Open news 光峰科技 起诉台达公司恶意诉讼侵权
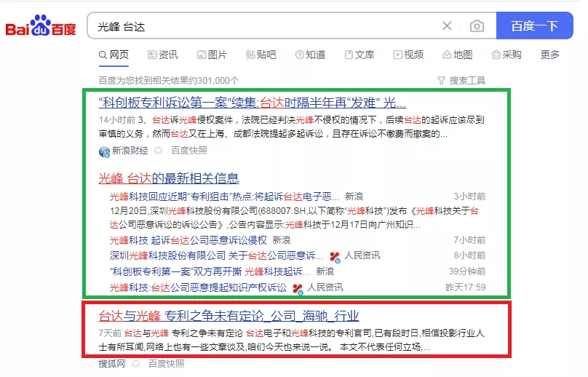The image size is (588, 377). [188, 240]
